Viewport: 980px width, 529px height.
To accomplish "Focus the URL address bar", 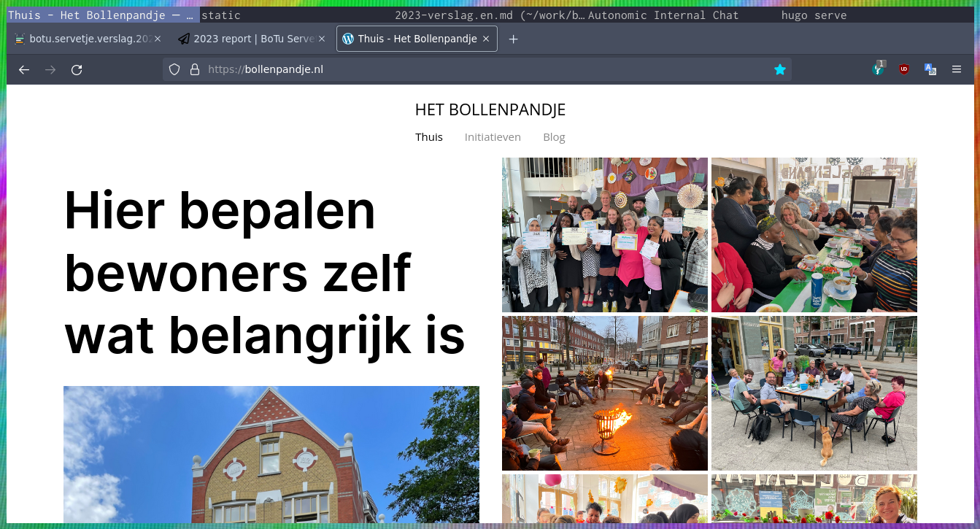I will point(474,70).
